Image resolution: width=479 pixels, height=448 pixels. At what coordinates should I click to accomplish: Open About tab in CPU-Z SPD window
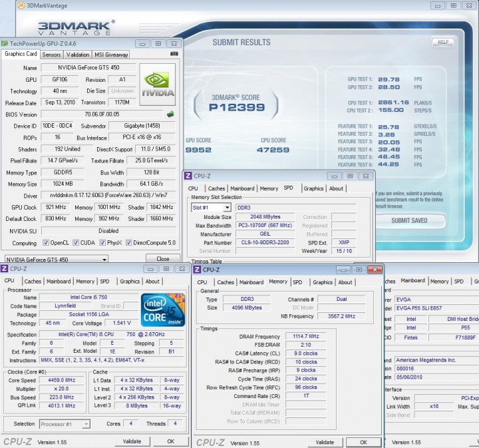(336, 188)
